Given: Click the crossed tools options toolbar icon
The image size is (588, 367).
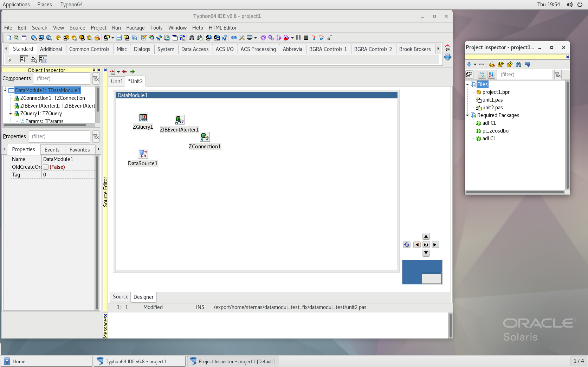Looking at the screenshot, I should click(242, 38).
